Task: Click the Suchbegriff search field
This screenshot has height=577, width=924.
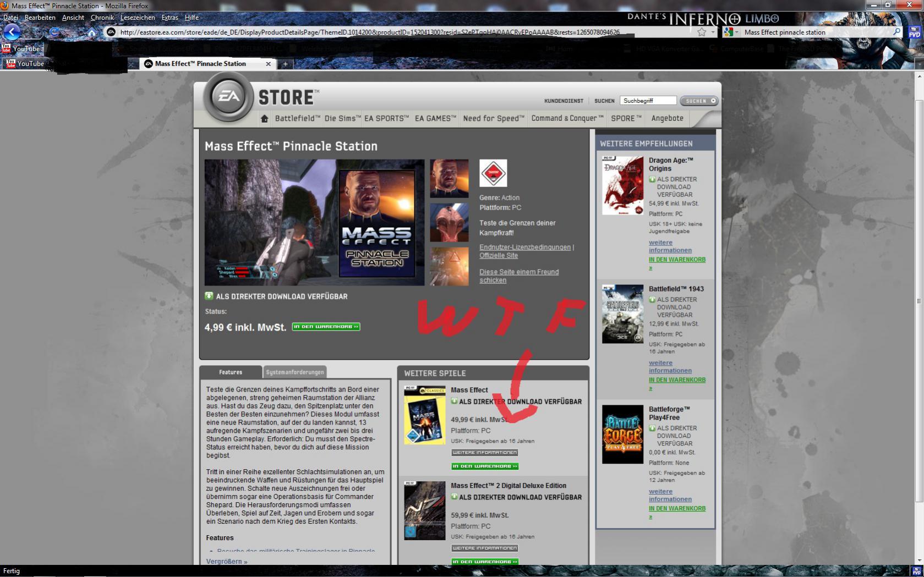Action: (648, 101)
